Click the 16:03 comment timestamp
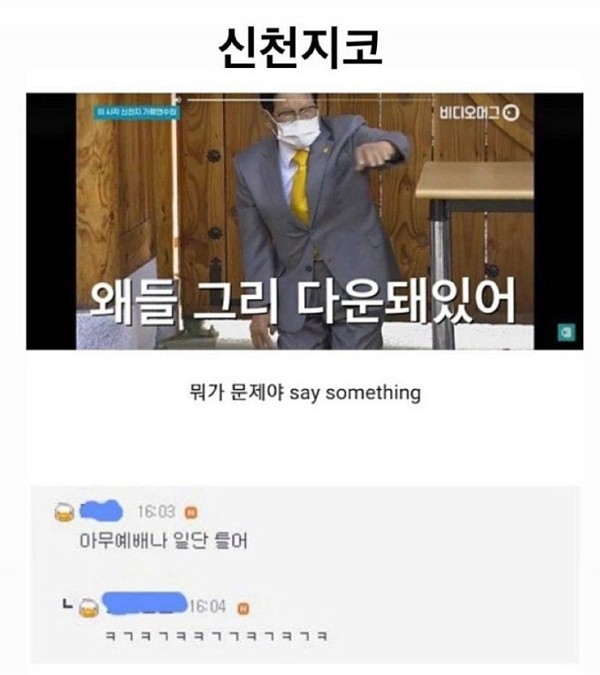Screen dimensions: 600x675 click(156, 512)
